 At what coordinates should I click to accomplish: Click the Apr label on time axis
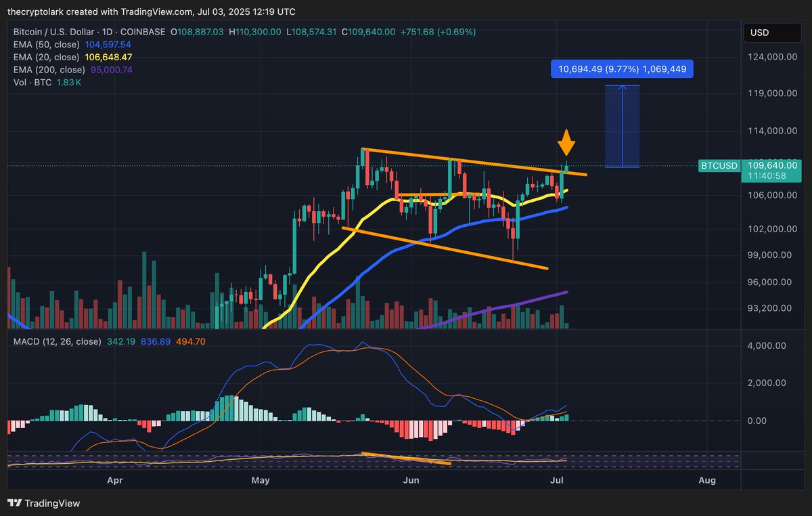[x=115, y=481]
